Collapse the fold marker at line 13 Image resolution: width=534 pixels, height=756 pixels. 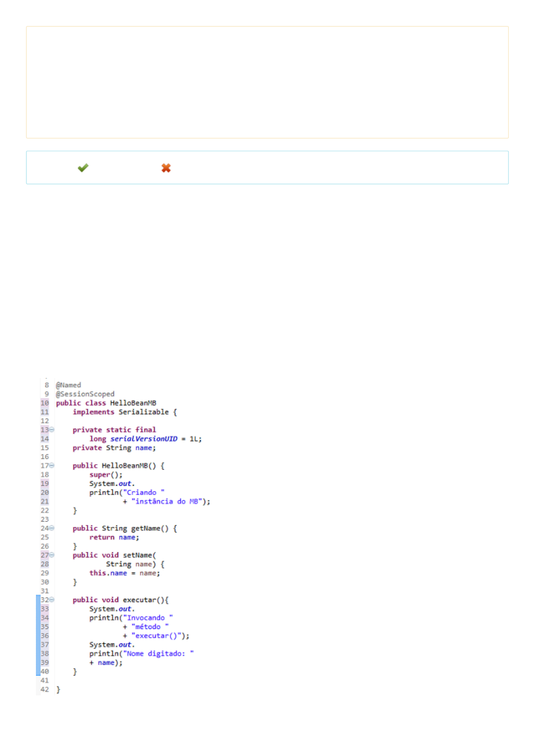click(x=52, y=430)
